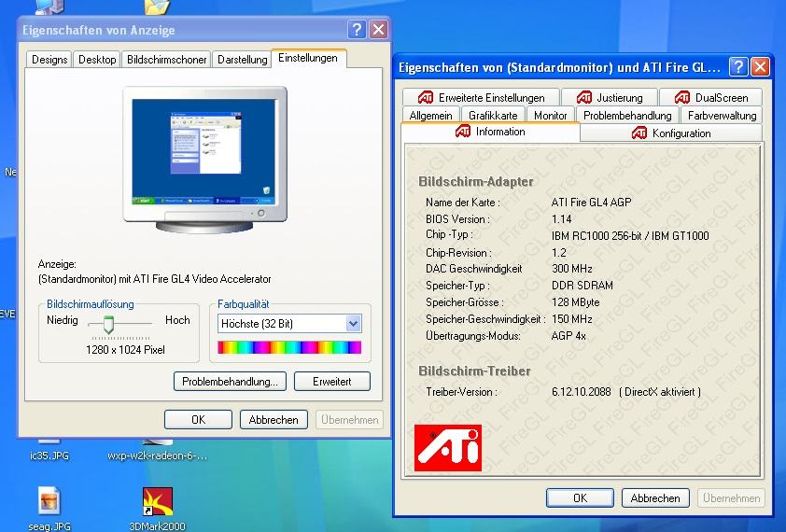Click the Bildschirmauflösung slider handle

click(x=108, y=325)
